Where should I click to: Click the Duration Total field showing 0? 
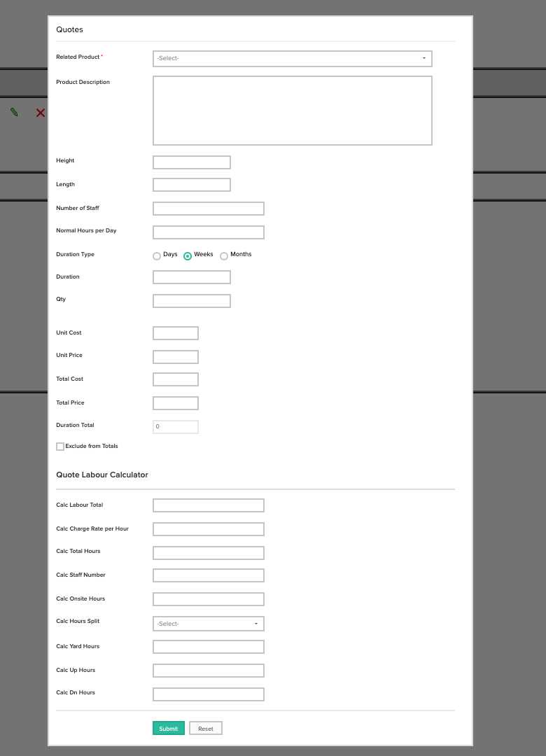pos(176,427)
